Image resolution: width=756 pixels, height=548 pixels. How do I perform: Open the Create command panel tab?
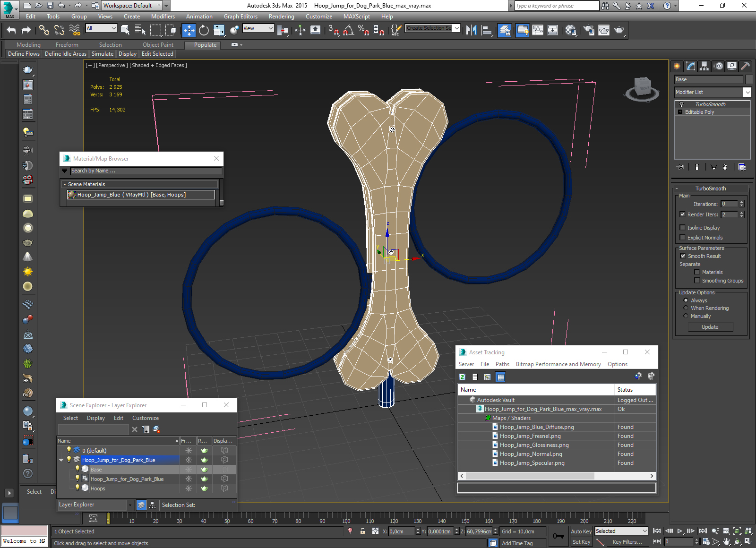677,66
